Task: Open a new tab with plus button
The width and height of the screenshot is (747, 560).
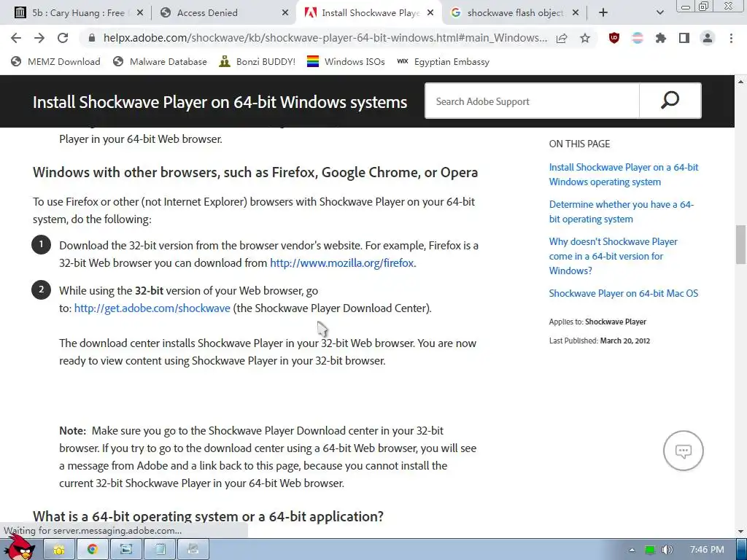Action: tap(603, 13)
